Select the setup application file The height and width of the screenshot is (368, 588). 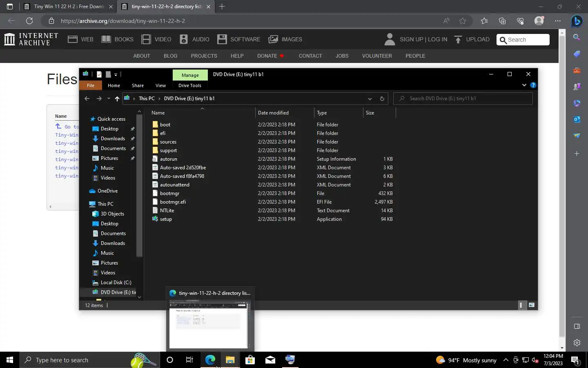pos(166,219)
